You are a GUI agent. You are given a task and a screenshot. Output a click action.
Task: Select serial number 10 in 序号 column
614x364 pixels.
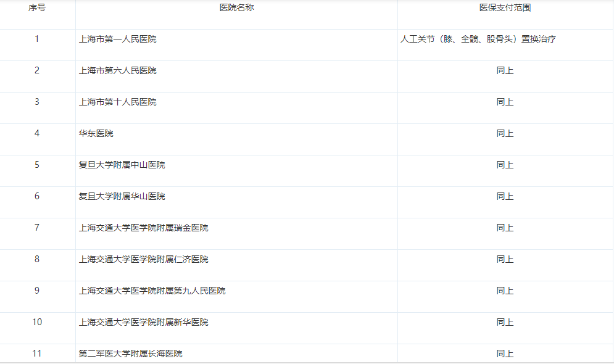pos(37,323)
